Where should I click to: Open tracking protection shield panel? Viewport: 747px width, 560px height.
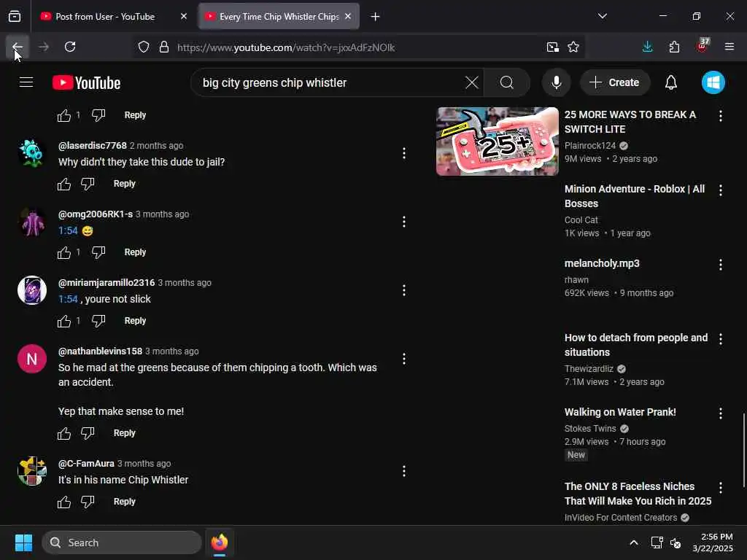[x=144, y=47]
